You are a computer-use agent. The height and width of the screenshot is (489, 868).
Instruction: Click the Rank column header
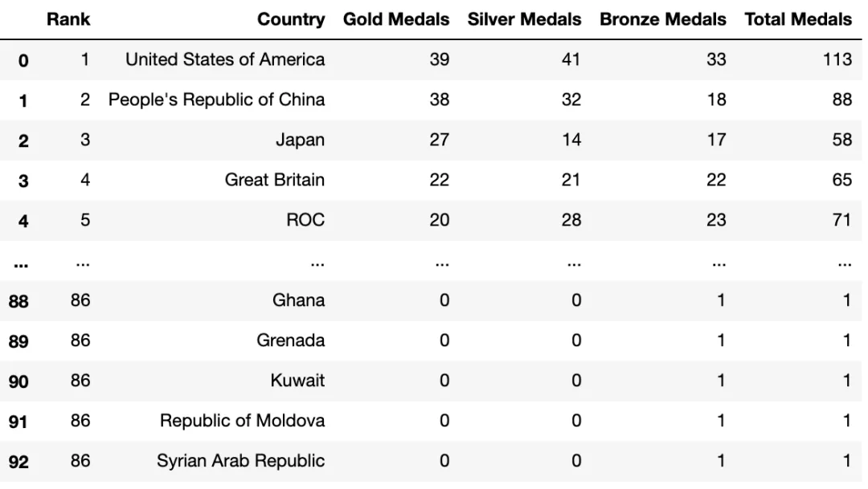(x=68, y=19)
